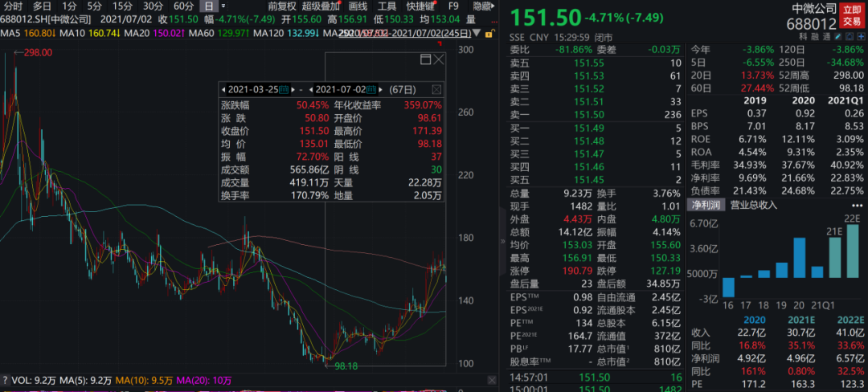This screenshot has width=868, height=392.
Task: Open 工具 tools menu
Action: (x=387, y=6)
